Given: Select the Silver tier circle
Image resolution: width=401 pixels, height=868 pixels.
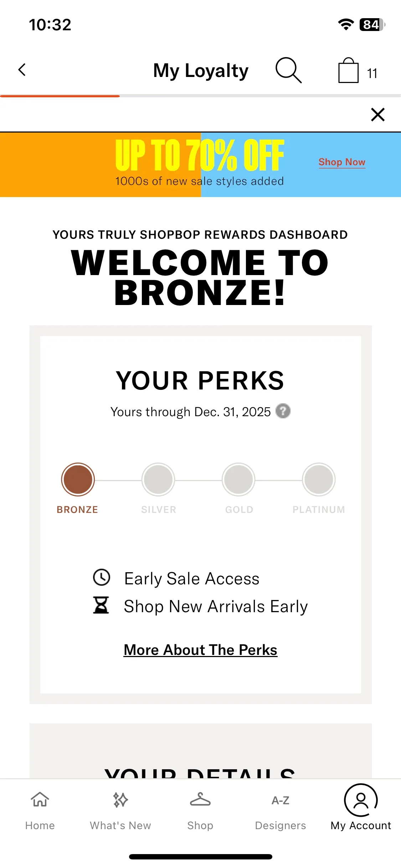Looking at the screenshot, I should 158,480.
